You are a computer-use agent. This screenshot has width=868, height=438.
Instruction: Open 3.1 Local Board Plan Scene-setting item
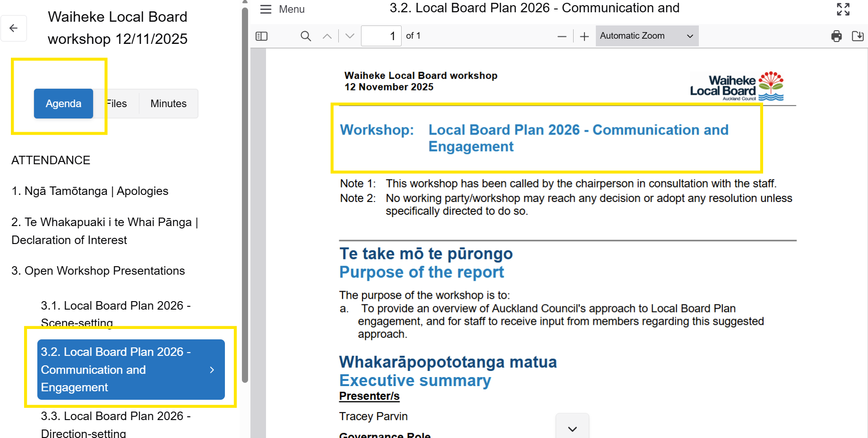[116, 314]
